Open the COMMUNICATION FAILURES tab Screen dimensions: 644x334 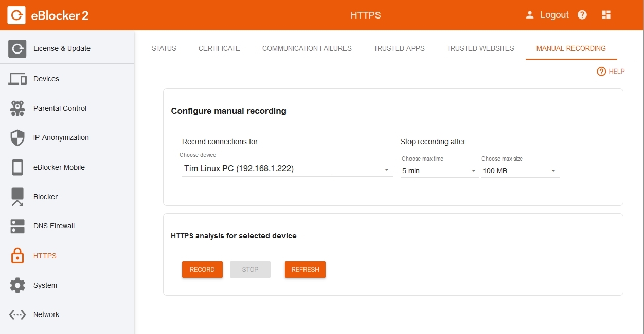pyautogui.click(x=307, y=48)
